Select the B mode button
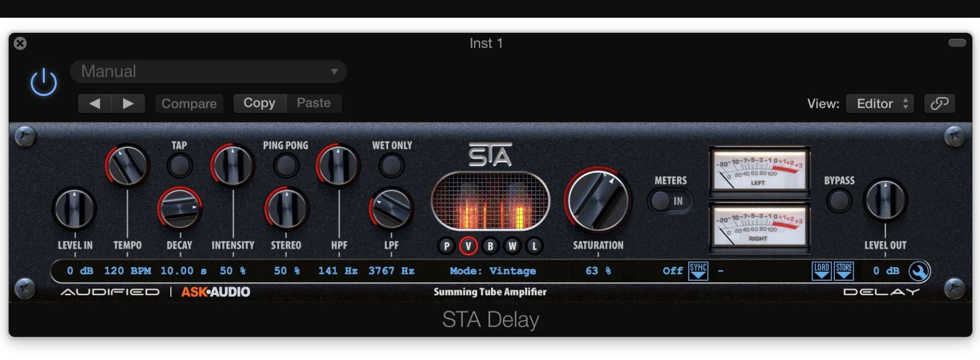 point(490,246)
